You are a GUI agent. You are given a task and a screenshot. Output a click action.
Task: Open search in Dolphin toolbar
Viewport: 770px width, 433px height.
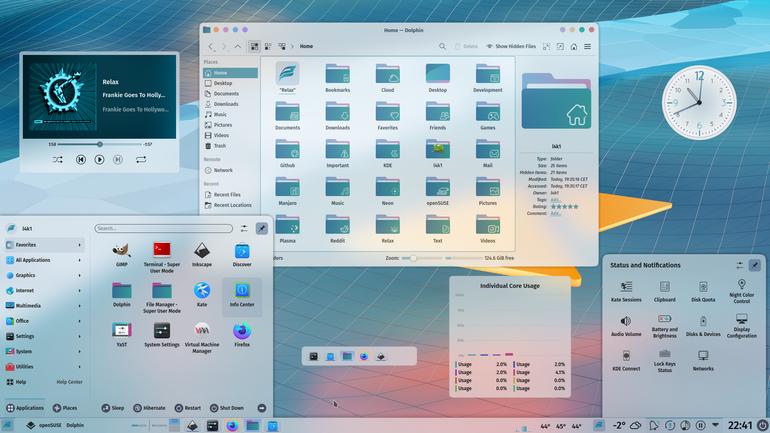point(442,46)
